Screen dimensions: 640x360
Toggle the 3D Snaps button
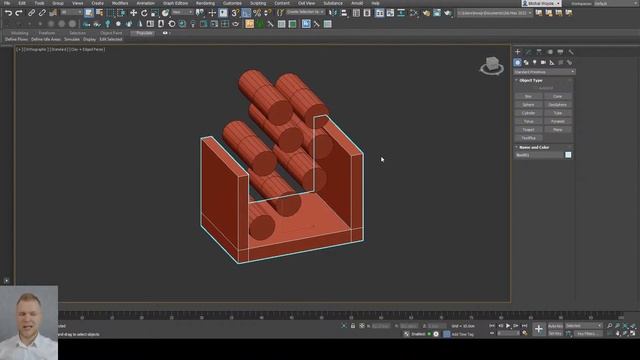tap(236, 13)
